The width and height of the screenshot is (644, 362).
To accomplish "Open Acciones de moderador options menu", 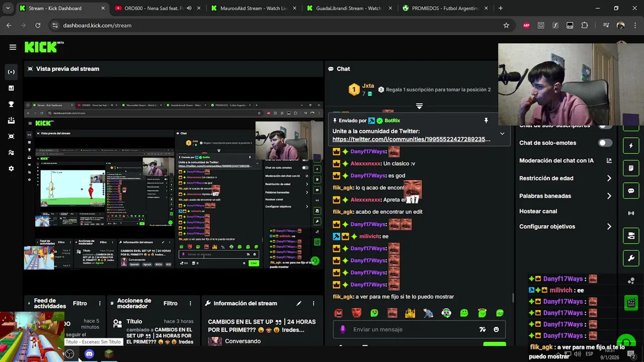I will click(x=190, y=303).
